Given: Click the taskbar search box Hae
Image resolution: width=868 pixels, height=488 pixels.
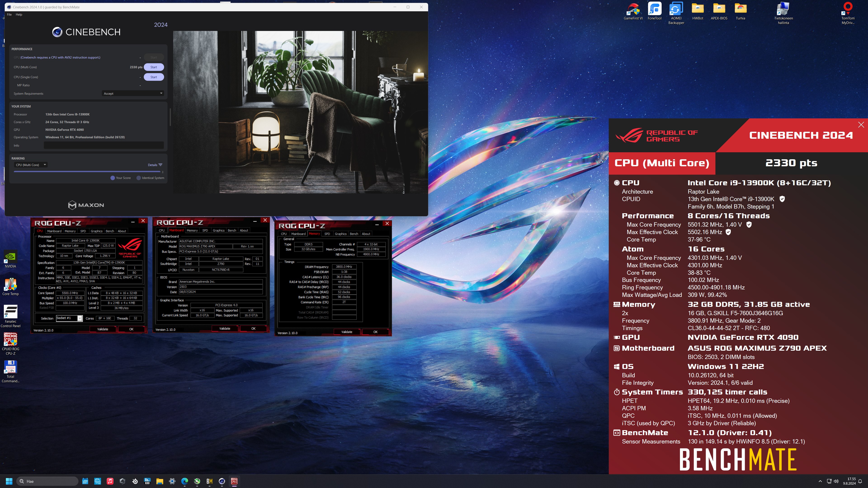Looking at the screenshot, I should point(47,481).
